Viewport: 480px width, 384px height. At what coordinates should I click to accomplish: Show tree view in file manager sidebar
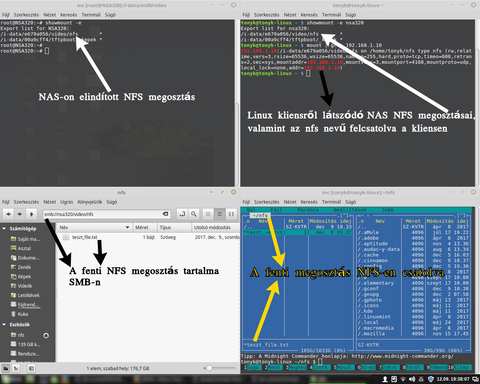[16, 368]
